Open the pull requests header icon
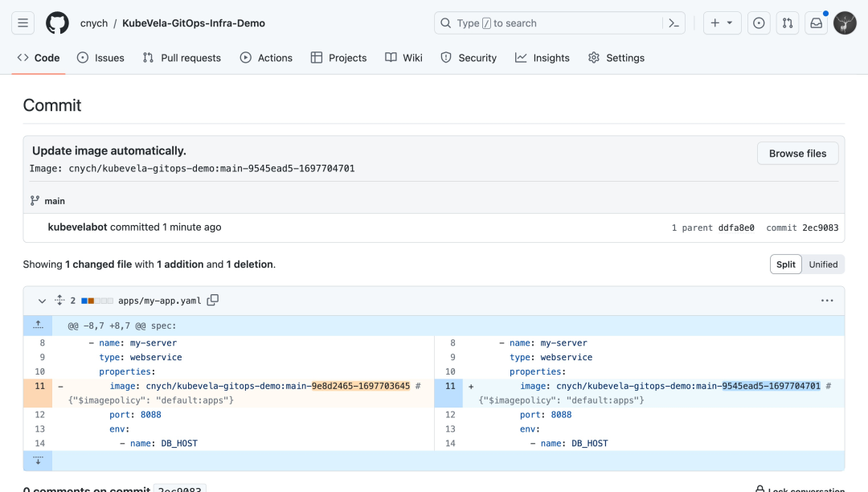 click(788, 23)
